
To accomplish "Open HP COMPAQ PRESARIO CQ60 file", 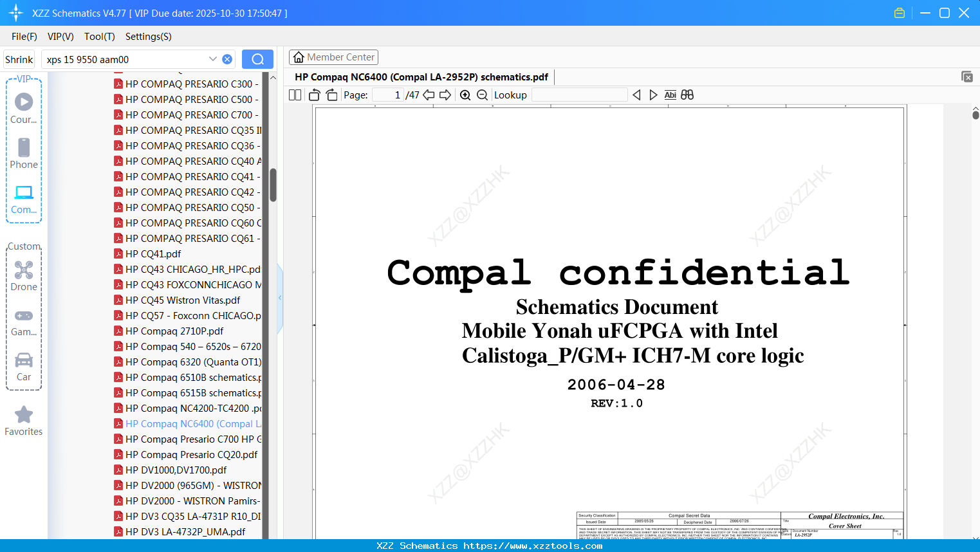I will (x=187, y=223).
